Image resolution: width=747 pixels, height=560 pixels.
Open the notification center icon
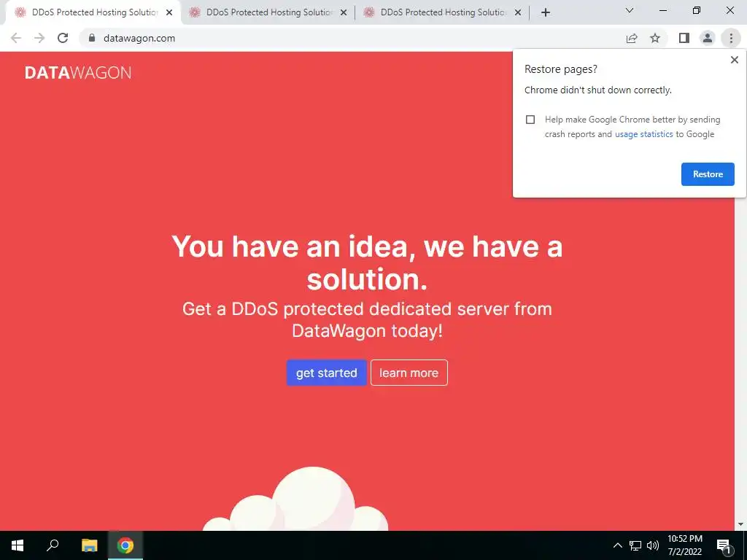[x=724, y=545]
